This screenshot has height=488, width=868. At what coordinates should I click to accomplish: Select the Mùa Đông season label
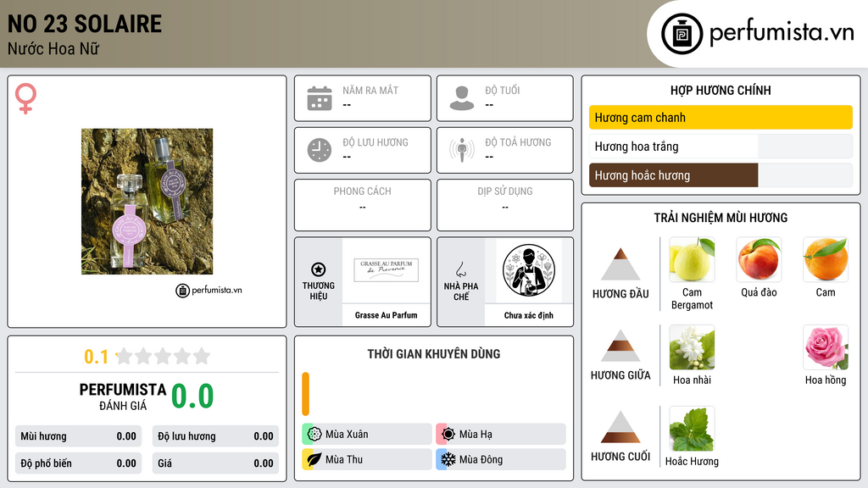tap(481, 459)
